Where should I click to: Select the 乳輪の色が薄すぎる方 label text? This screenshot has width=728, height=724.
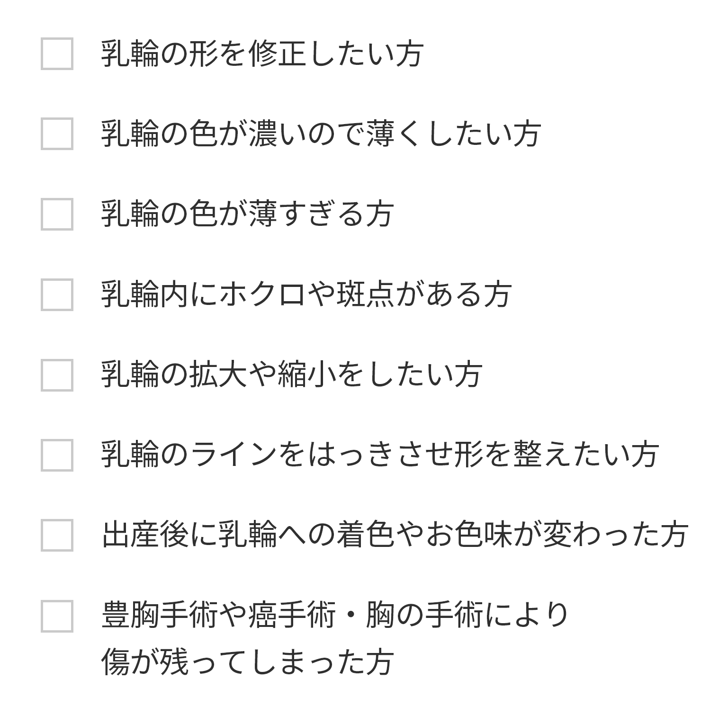(x=247, y=214)
